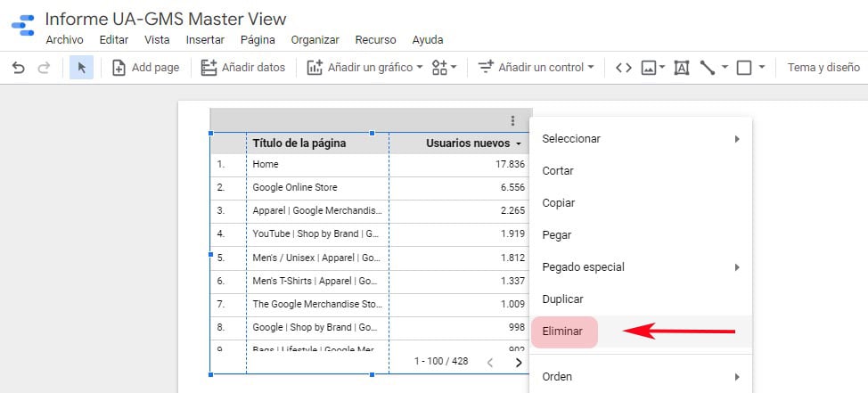The height and width of the screenshot is (393, 868).
Task: Click the value 998 cell
Action: pos(517,328)
